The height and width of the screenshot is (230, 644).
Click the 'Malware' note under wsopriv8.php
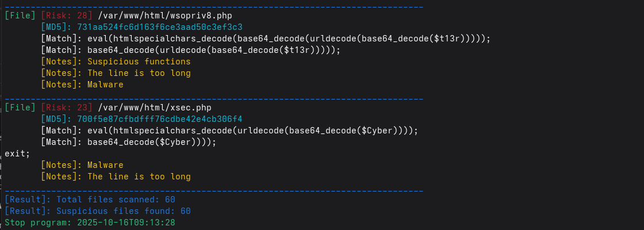(x=105, y=85)
